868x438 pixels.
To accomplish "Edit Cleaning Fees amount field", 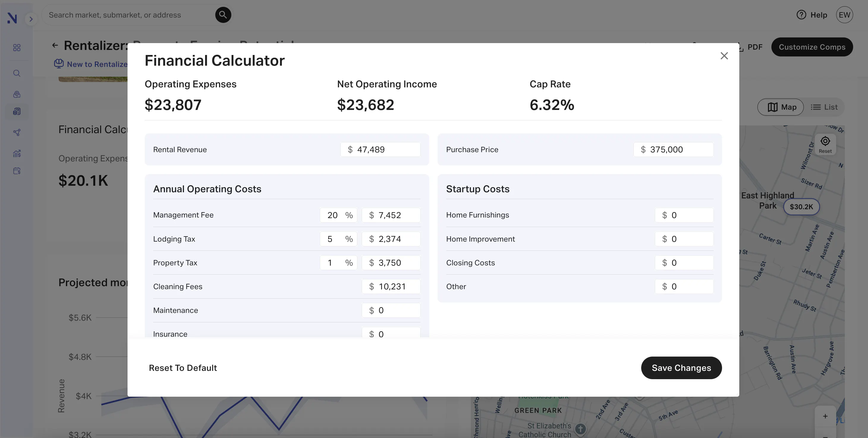I will (x=391, y=287).
